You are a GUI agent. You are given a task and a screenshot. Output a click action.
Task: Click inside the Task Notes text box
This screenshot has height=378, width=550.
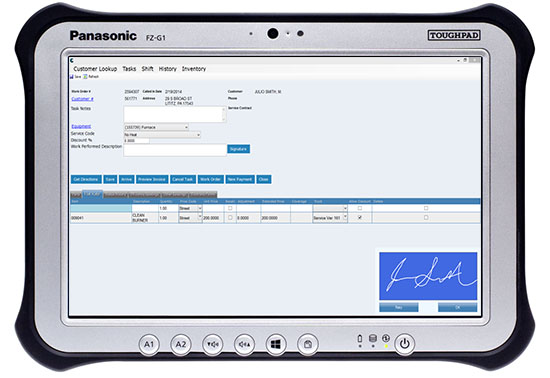click(174, 114)
